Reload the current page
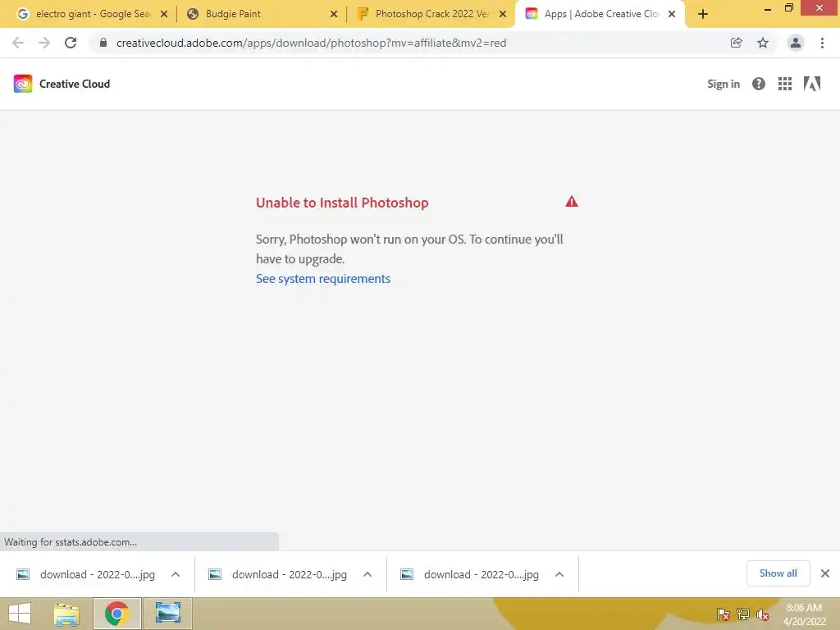This screenshot has height=630, width=840. coord(71,43)
